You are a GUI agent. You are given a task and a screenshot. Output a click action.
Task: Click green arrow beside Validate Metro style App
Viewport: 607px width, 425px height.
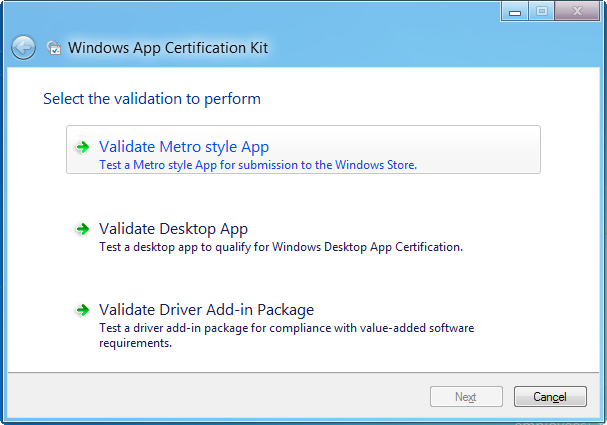pos(82,147)
